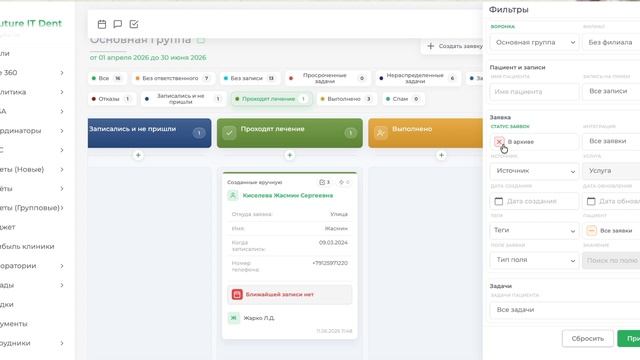Open the Основная группа funnel dropdown
The height and width of the screenshot is (360, 640).
click(x=534, y=42)
